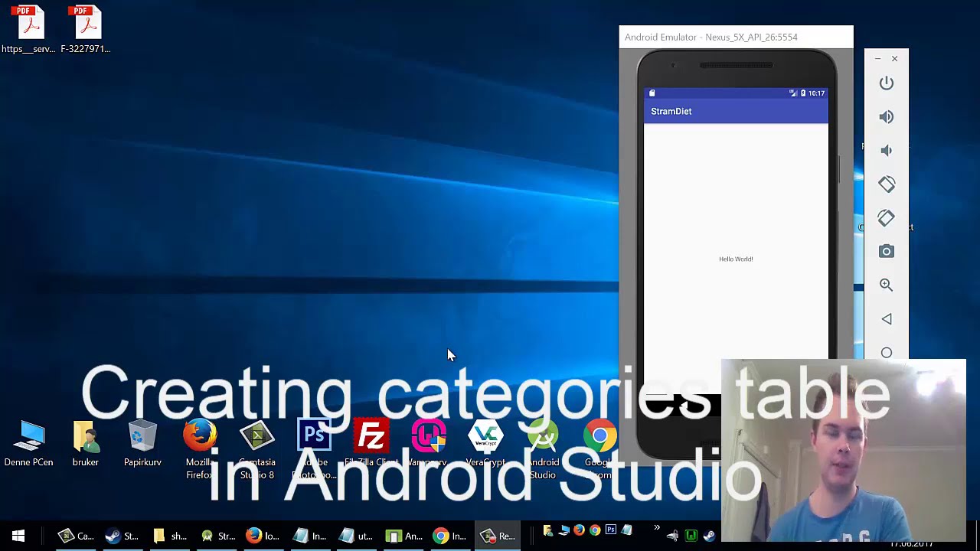Select the VeraCrypt desktop shortcut
This screenshot has width=980, height=551.
click(485, 444)
